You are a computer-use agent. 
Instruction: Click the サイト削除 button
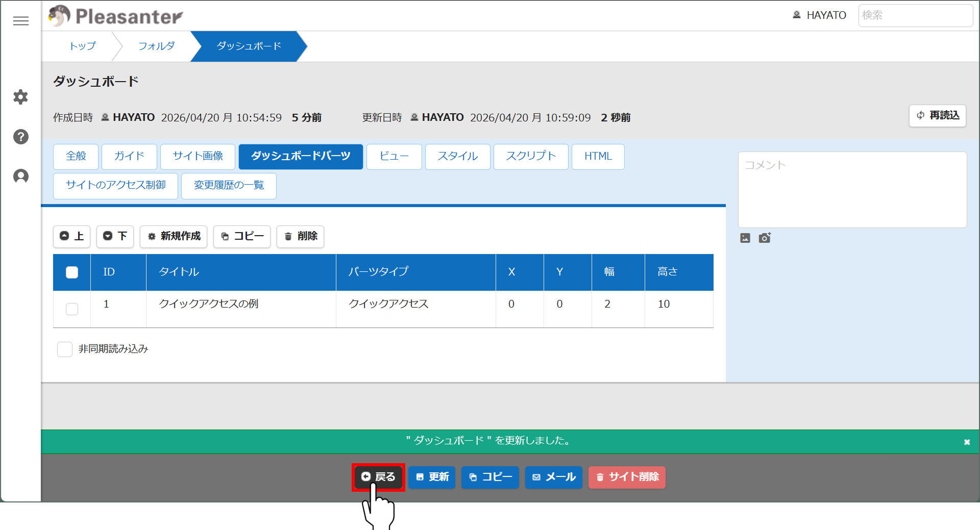[627, 477]
